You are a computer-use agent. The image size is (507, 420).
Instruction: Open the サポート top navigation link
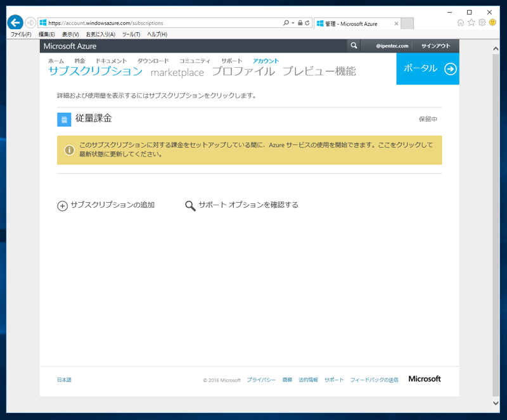231,61
